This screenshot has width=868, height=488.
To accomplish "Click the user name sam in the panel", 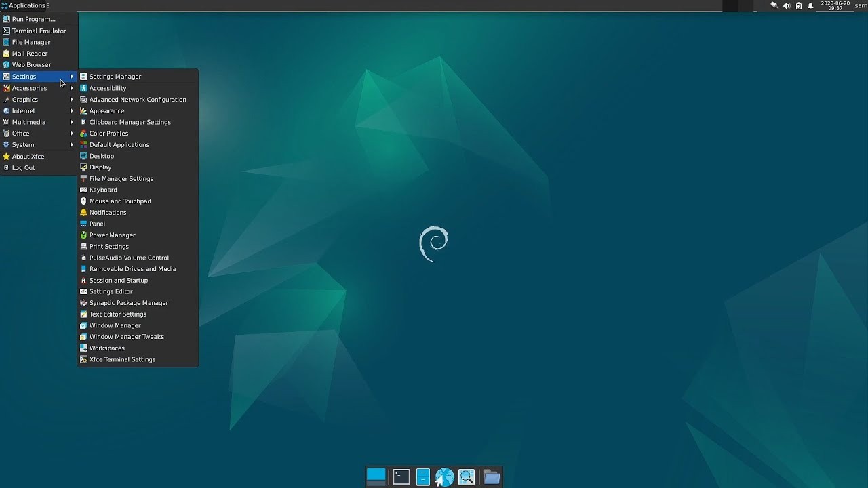I will (861, 5).
